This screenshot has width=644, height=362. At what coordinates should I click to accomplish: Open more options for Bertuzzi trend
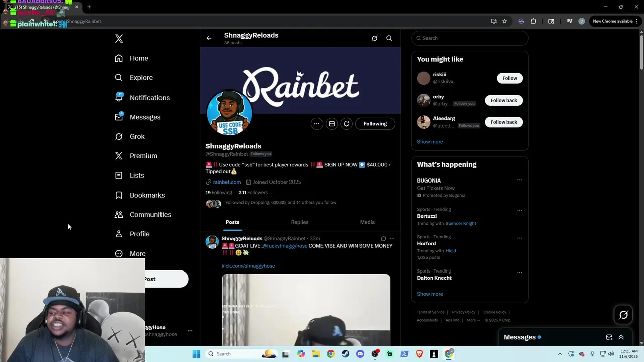point(520,211)
